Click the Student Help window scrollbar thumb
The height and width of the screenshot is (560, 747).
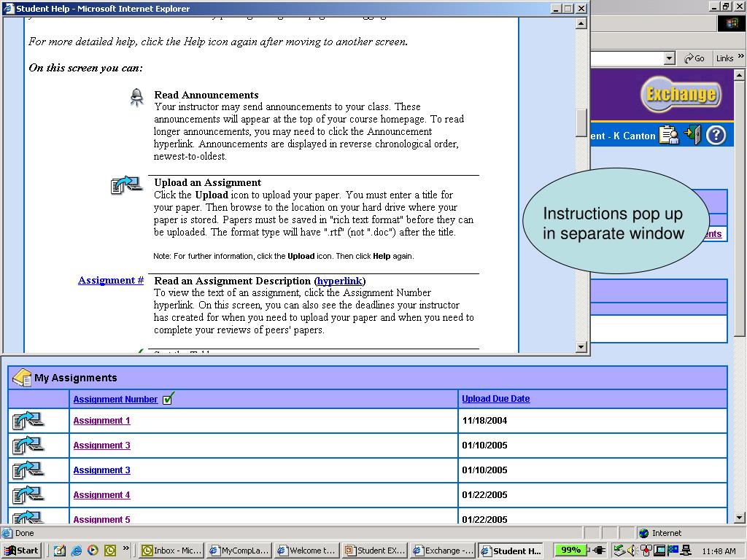coord(581,123)
